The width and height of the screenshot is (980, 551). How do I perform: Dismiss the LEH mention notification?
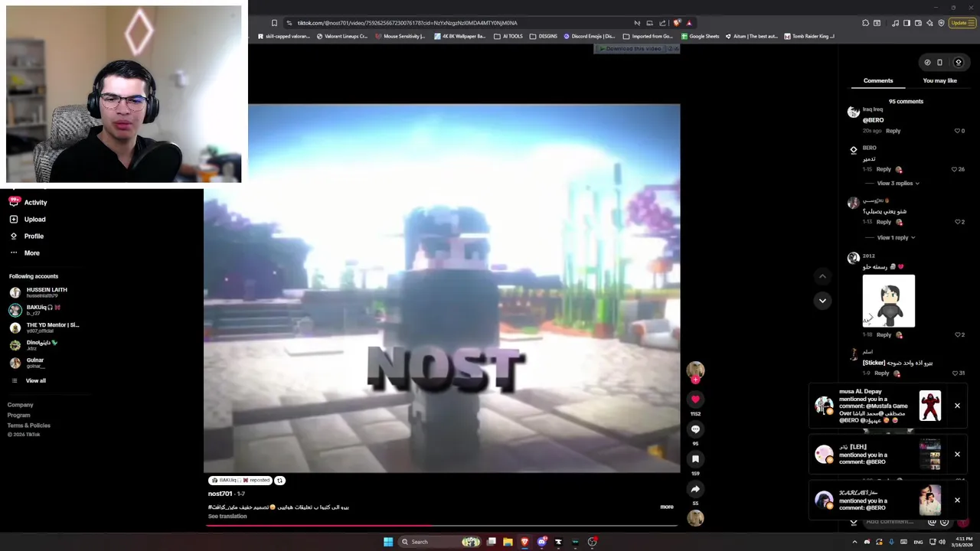point(957,455)
